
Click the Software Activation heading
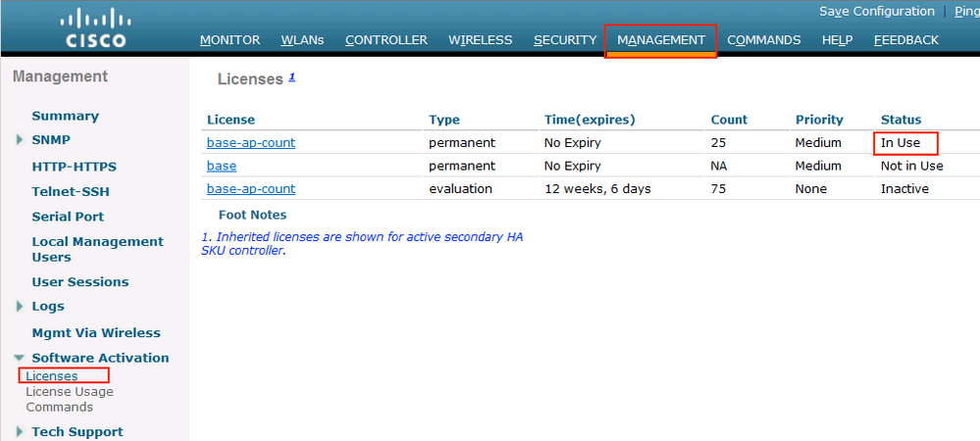(100, 358)
